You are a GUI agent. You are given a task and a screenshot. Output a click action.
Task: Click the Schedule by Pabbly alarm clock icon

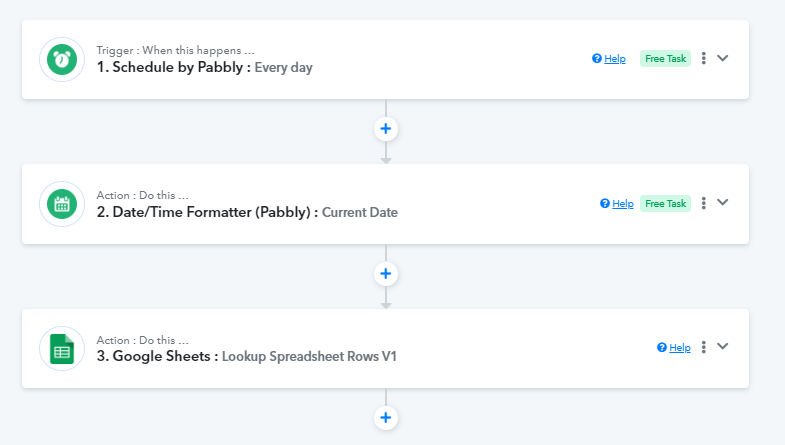tap(62, 60)
